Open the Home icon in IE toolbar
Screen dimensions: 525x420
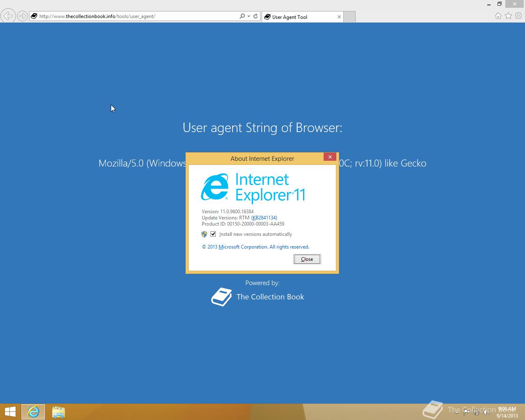[x=498, y=16]
